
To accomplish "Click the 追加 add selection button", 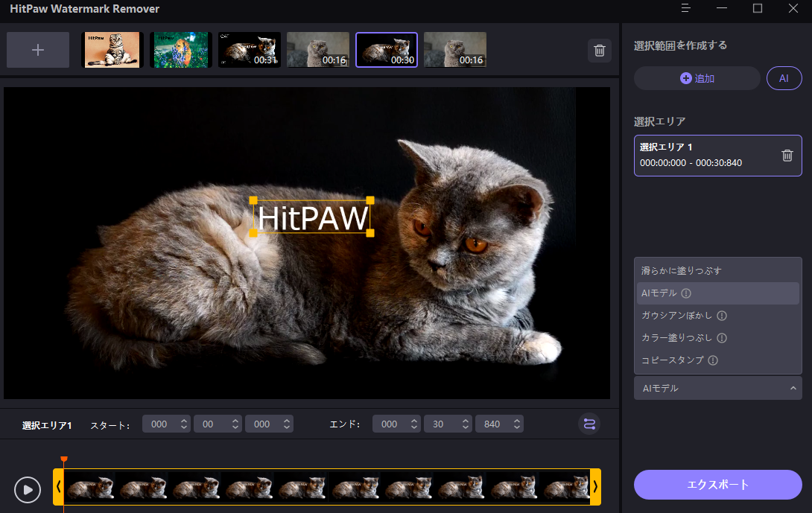I will [x=697, y=78].
